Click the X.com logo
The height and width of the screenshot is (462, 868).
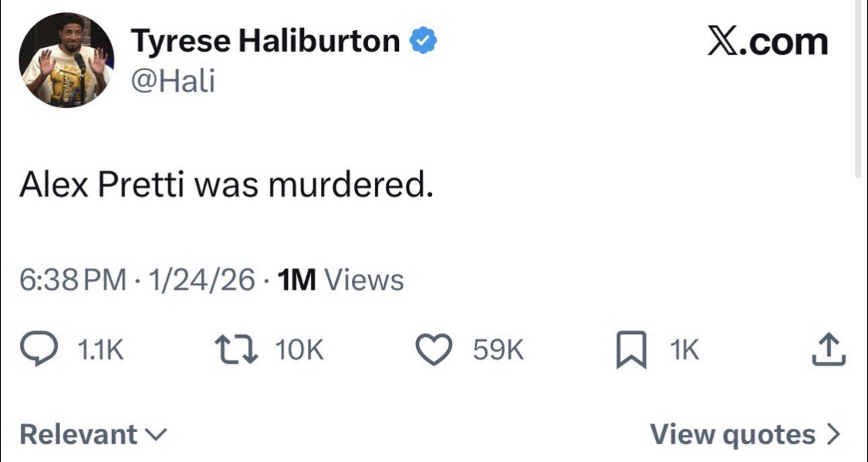coord(768,41)
